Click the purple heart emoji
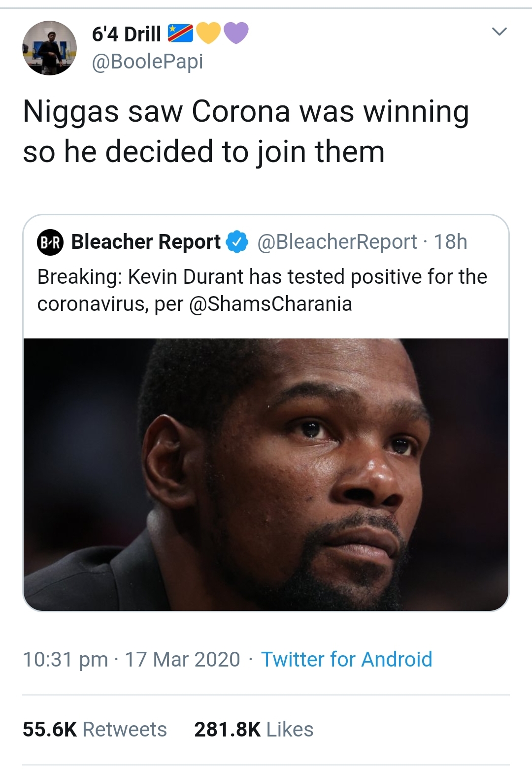Viewport: 532px width, 770px height. click(236, 33)
